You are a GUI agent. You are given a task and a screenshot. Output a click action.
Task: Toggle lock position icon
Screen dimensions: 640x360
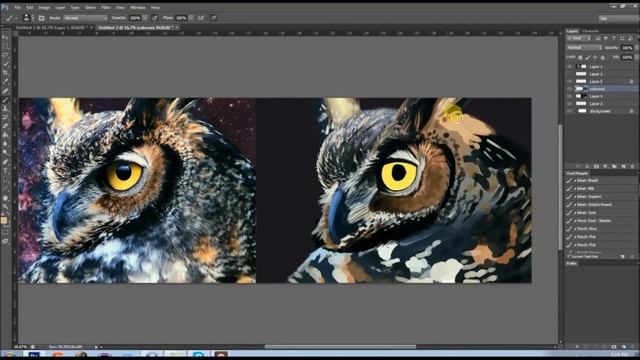[x=595, y=58]
